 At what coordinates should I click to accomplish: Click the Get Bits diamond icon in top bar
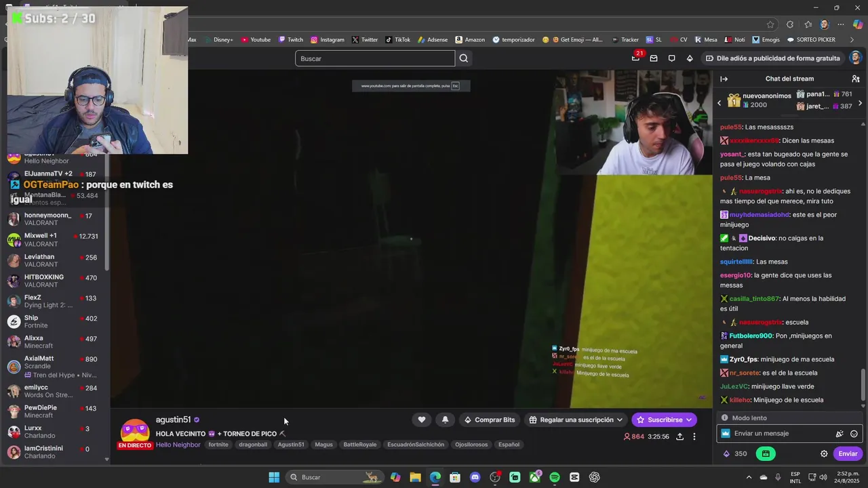[690, 58]
